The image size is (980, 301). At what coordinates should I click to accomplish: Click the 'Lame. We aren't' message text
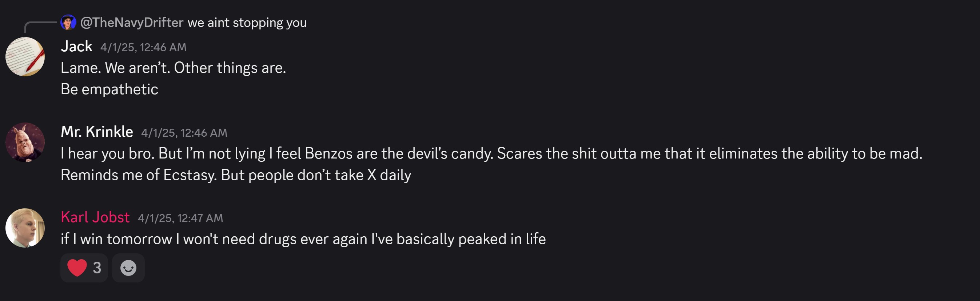(x=174, y=68)
